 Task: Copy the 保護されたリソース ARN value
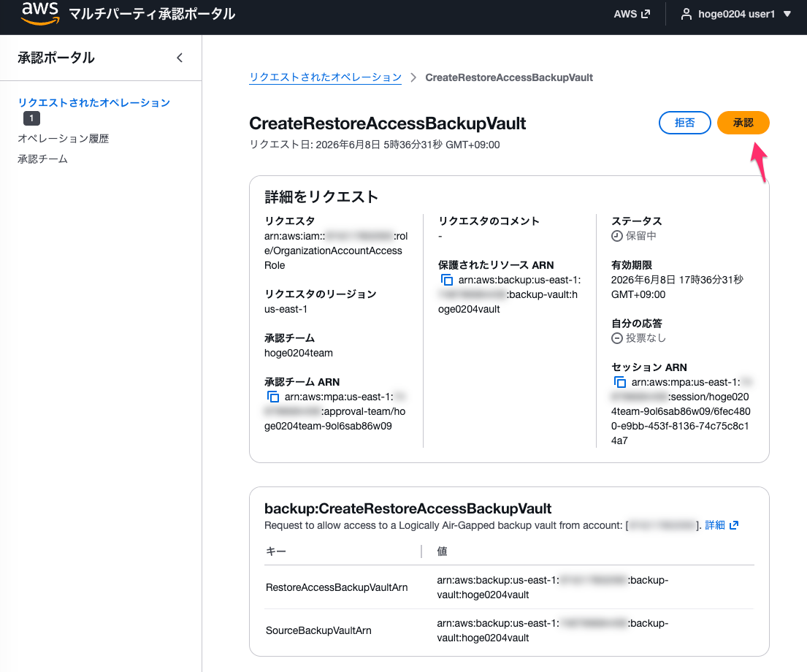(447, 280)
